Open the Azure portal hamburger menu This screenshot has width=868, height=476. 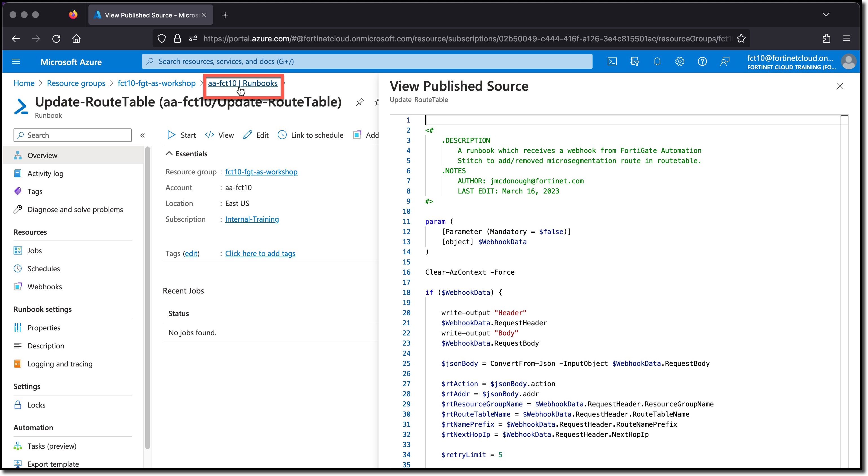point(16,62)
